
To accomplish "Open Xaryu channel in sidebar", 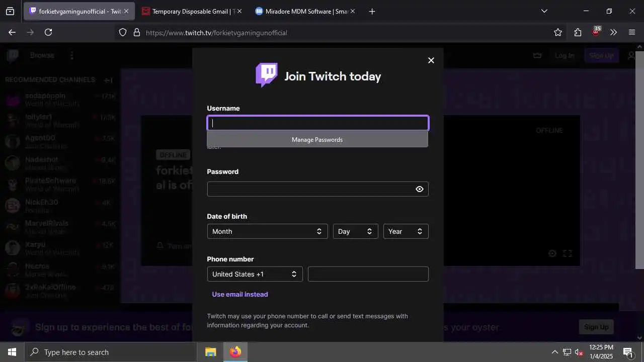I will 60,248.
